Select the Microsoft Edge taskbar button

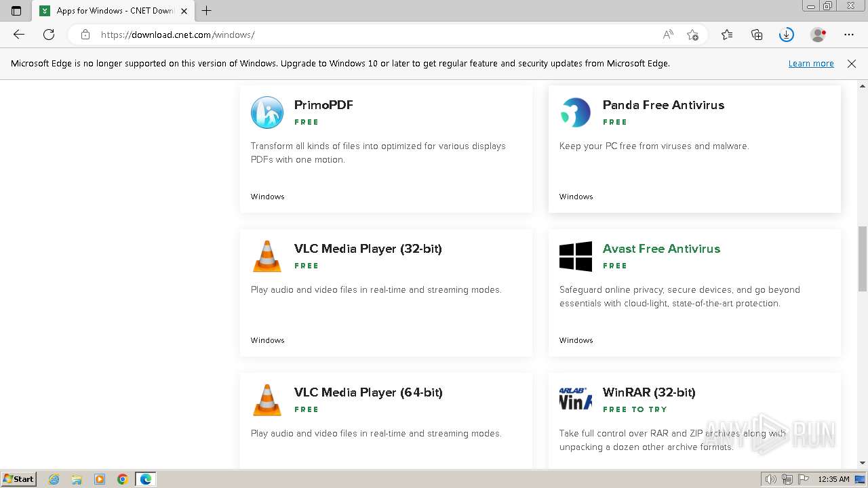(146, 479)
